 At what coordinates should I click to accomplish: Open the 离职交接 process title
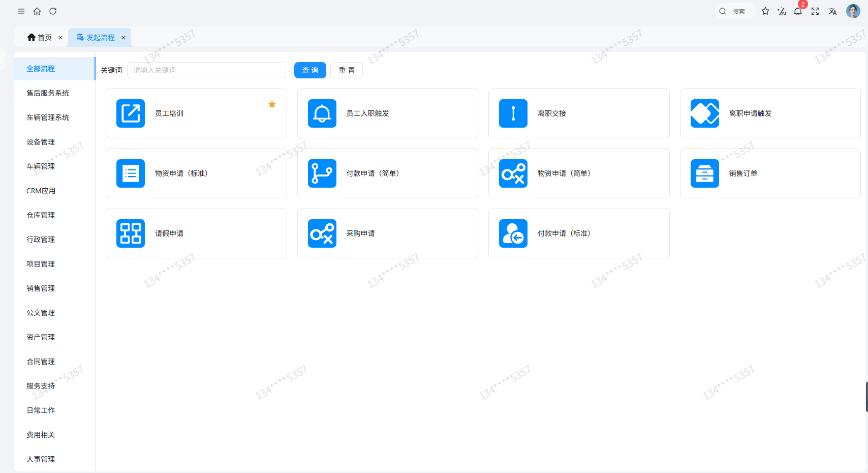point(552,113)
